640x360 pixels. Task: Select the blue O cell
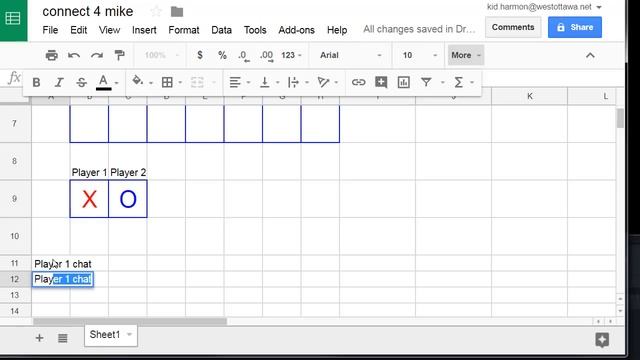coord(128,199)
